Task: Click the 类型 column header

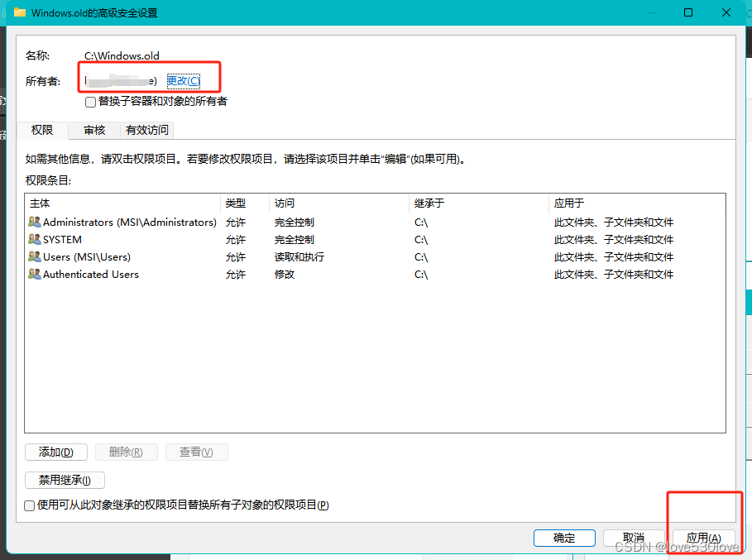Action: pos(232,203)
